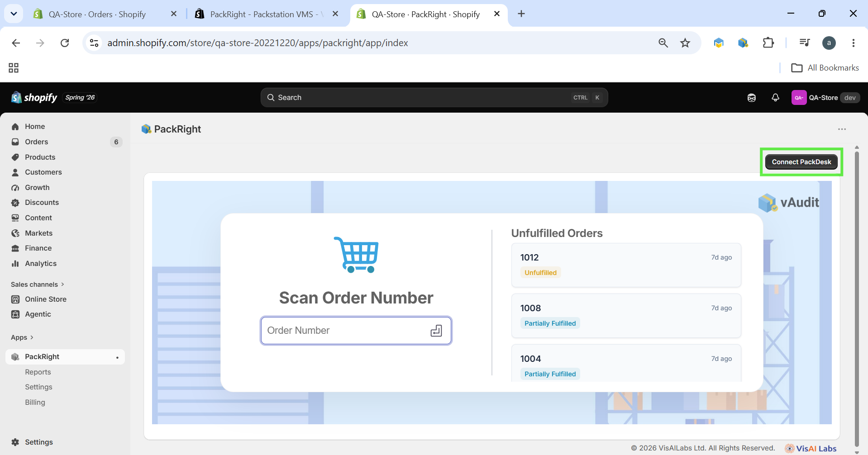This screenshot has height=455, width=868.
Task: Open the Chrome three-dot menu
Action: coord(853,43)
